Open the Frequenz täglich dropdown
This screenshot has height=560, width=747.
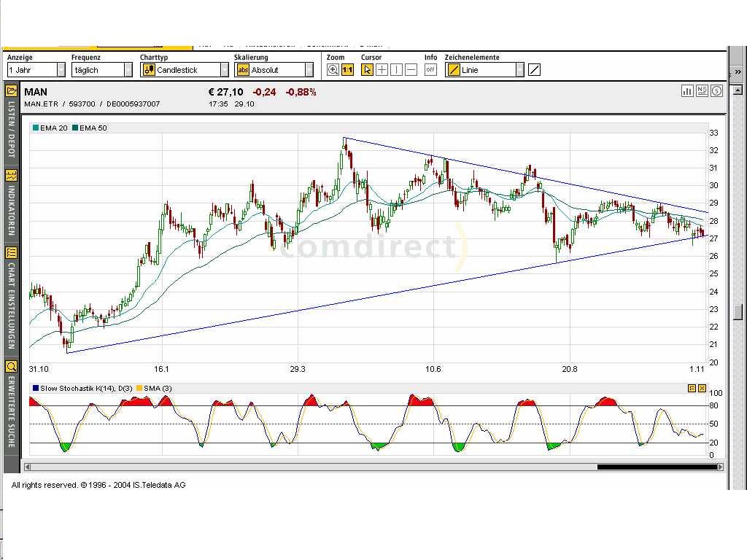[x=102, y=70]
